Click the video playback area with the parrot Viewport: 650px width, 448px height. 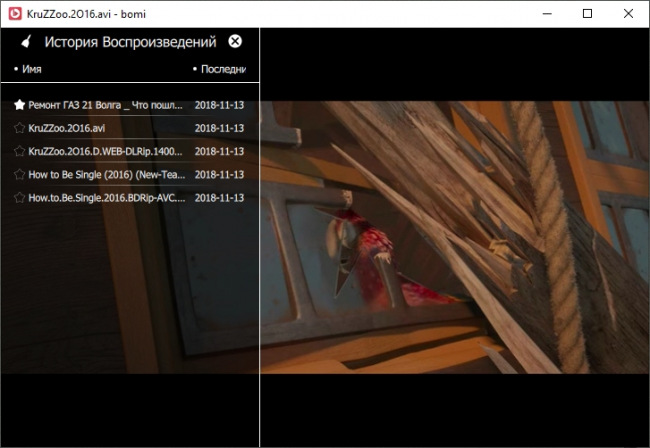pos(455,237)
